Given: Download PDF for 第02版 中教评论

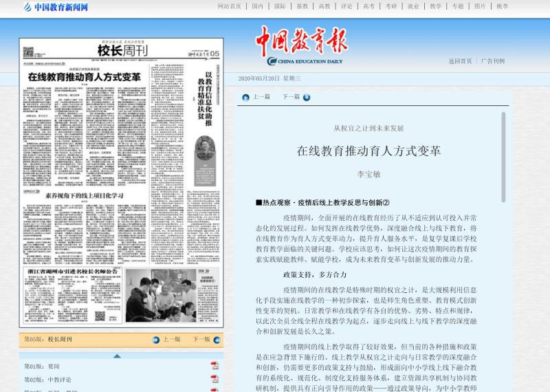Looking at the screenshot, I should click(x=214, y=379).
